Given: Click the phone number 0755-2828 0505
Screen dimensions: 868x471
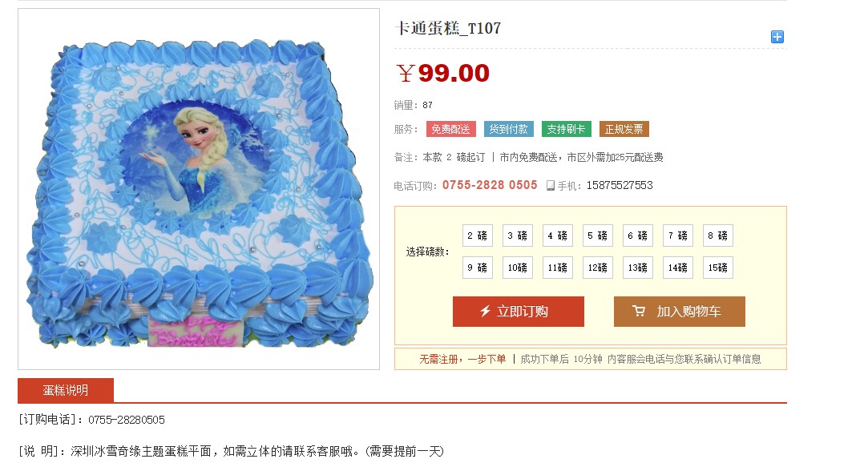Looking at the screenshot, I should tap(490, 185).
